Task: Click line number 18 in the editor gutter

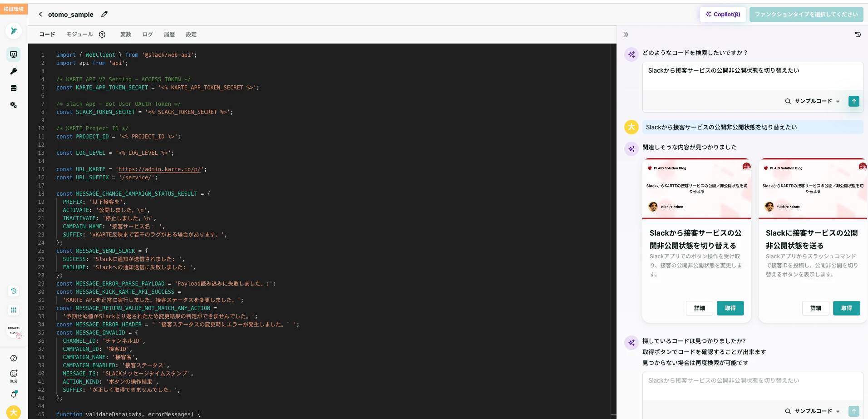Action: coord(41,194)
